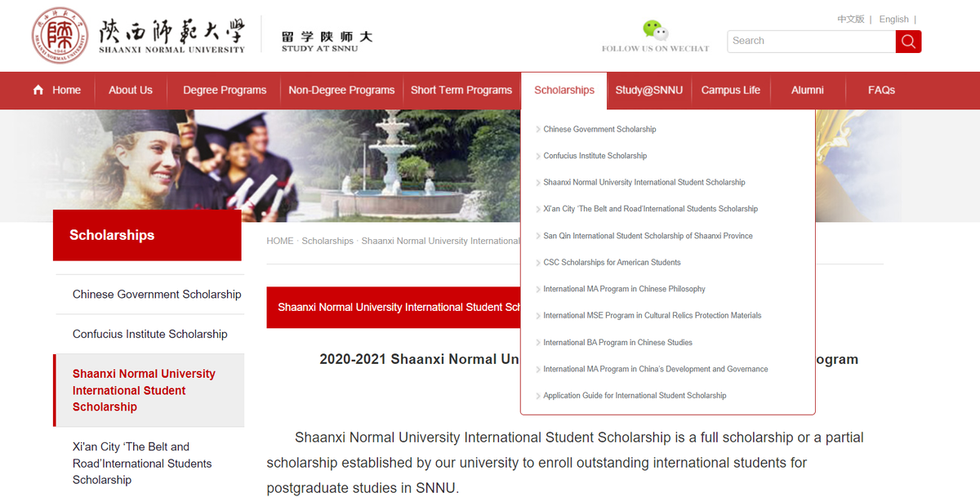Click the 2020-2021 scholarship heading text

tap(419, 359)
